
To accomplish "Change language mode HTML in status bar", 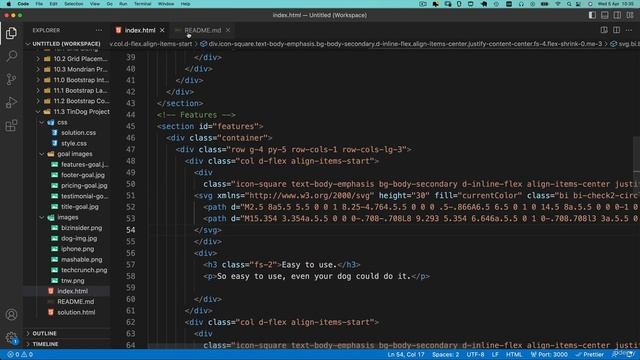I will pos(514,355).
